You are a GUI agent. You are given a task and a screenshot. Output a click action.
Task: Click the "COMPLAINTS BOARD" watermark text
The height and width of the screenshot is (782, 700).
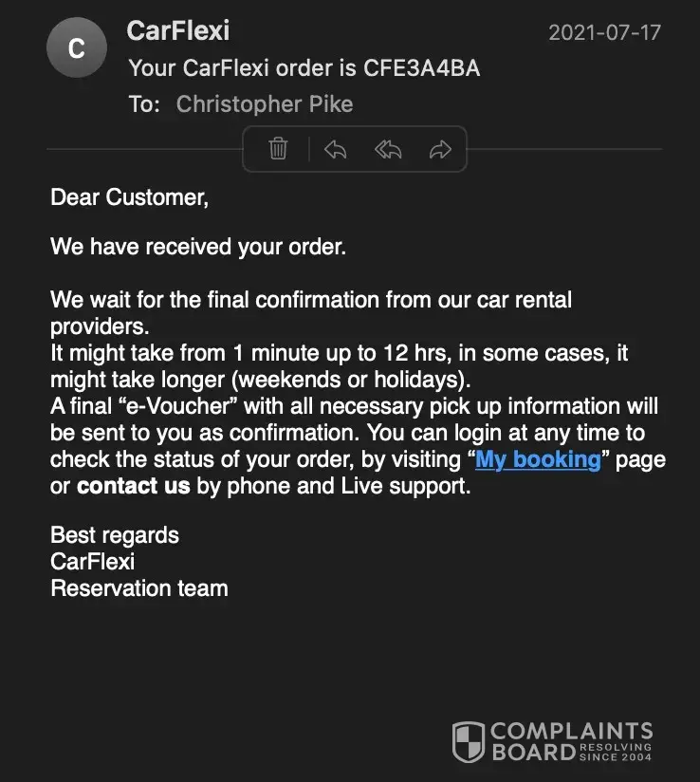click(571, 742)
